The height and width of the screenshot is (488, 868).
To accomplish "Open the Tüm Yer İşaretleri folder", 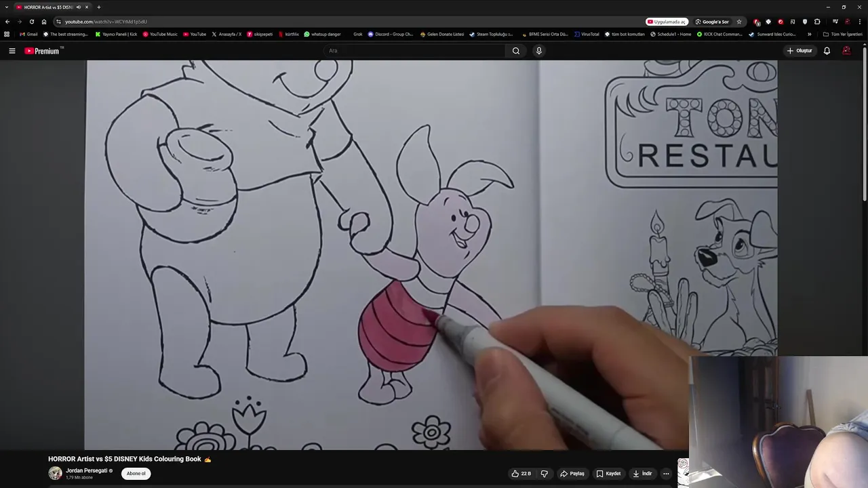I will 843,34.
